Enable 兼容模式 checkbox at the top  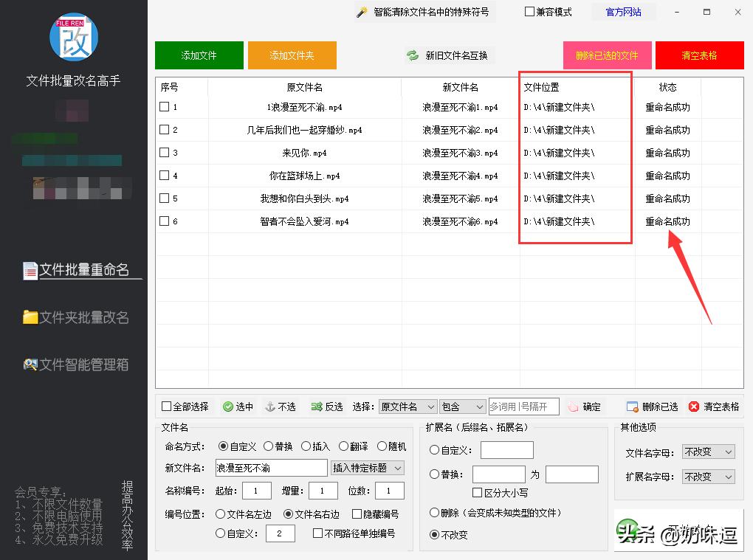[x=529, y=12]
